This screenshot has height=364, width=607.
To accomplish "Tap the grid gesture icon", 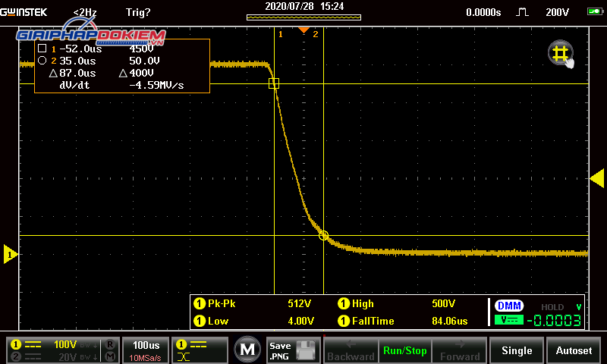I will pyautogui.click(x=561, y=54).
